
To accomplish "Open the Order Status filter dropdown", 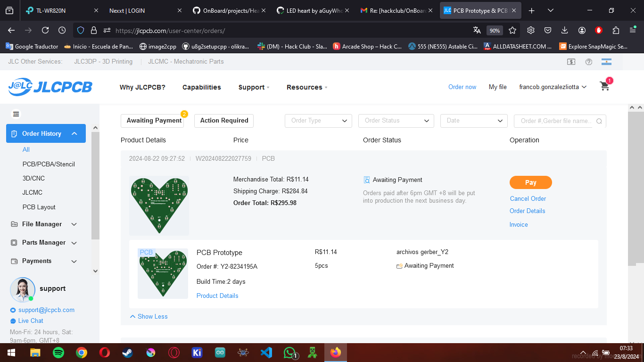I will coord(396,121).
